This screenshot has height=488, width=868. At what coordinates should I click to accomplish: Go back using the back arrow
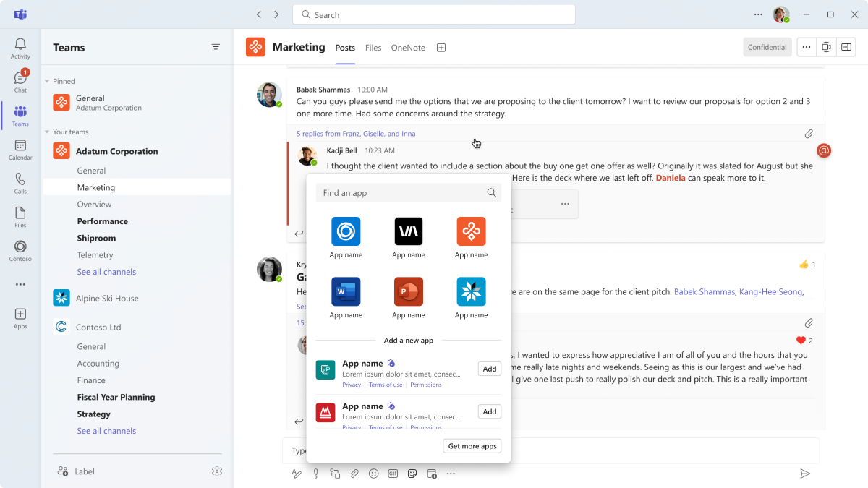tap(259, 14)
